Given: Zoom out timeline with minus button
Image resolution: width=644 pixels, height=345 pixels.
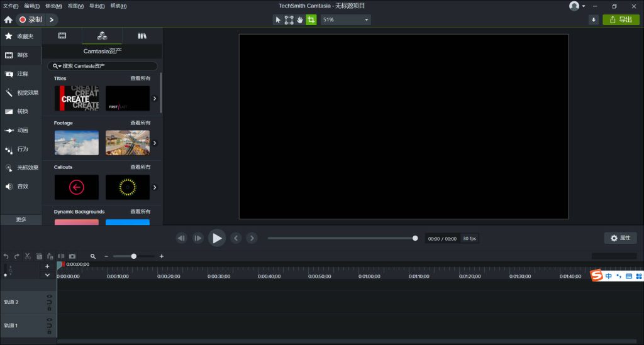Looking at the screenshot, I should click(x=106, y=256).
